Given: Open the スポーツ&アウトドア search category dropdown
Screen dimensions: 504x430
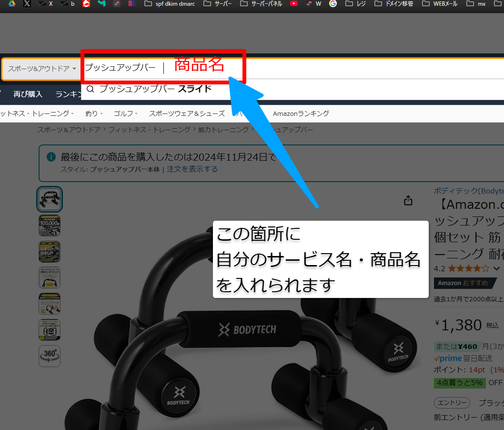Looking at the screenshot, I should click(41, 69).
